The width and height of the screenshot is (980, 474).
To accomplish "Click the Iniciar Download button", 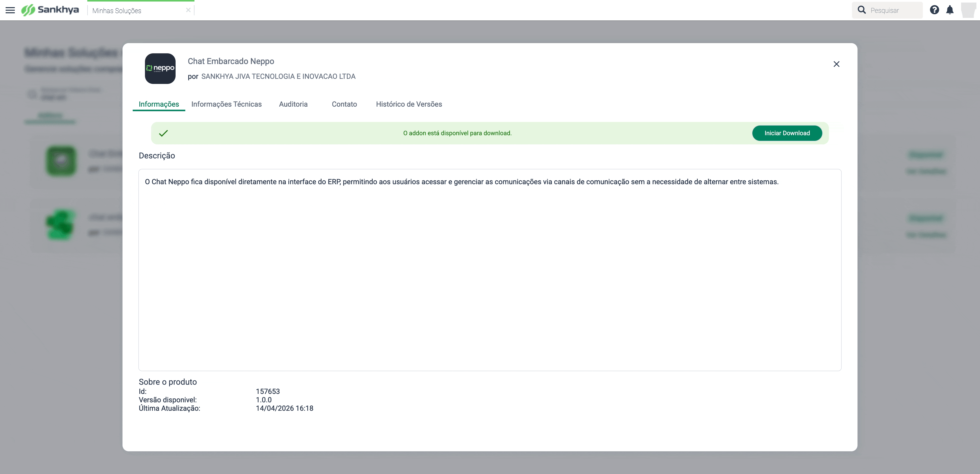I will coord(787,133).
